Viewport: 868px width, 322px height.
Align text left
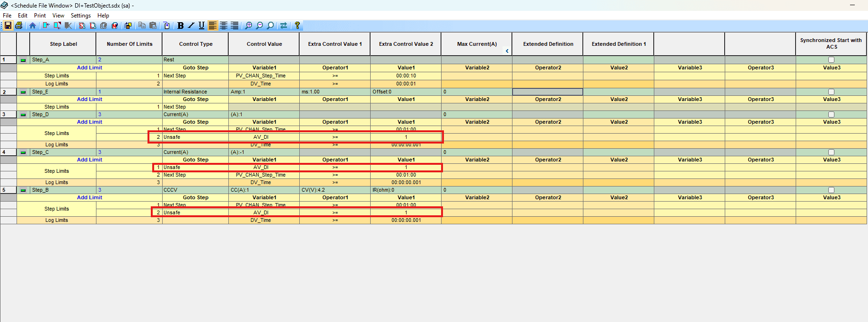tap(213, 25)
